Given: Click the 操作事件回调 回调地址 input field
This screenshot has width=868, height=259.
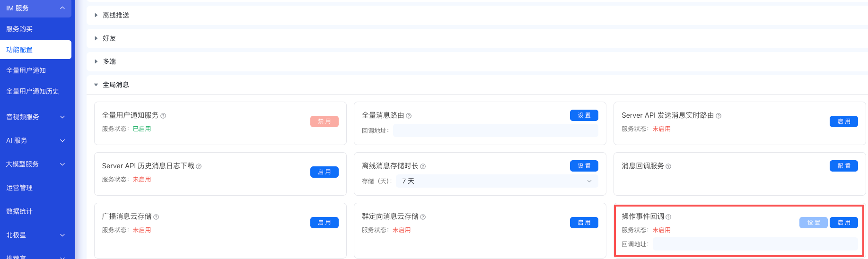Looking at the screenshot, I should (755, 244).
